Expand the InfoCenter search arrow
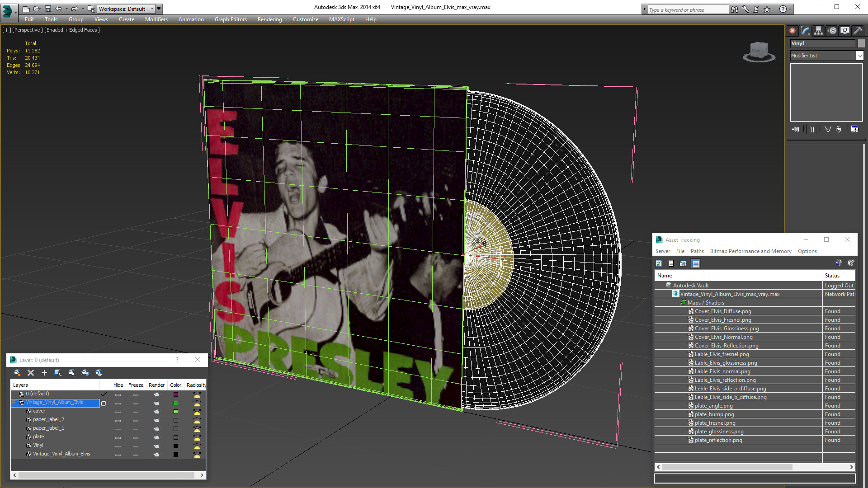The image size is (868, 488). click(x=645, y=9)
